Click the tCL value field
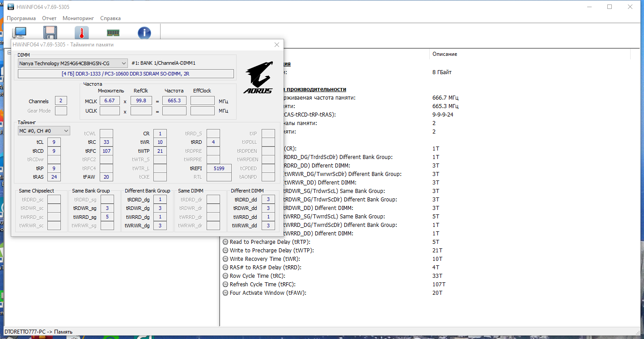 pos(54,142)
